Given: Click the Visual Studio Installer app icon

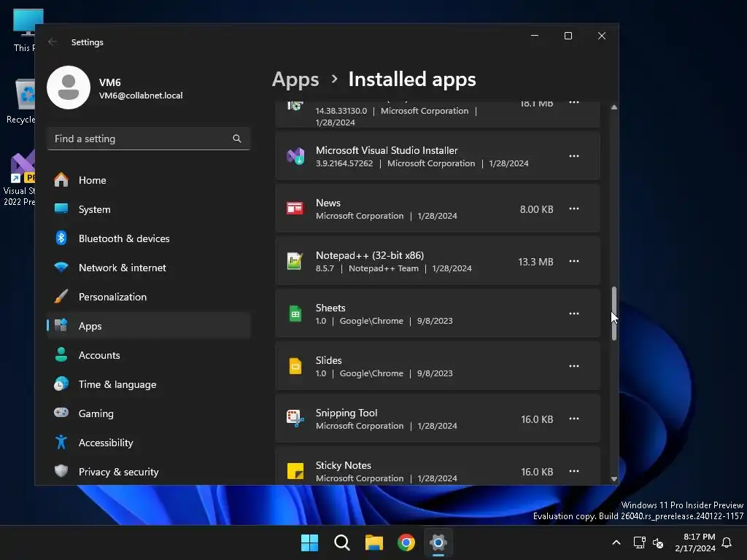Looking at the screenshot, I should [x=295, y=156].
